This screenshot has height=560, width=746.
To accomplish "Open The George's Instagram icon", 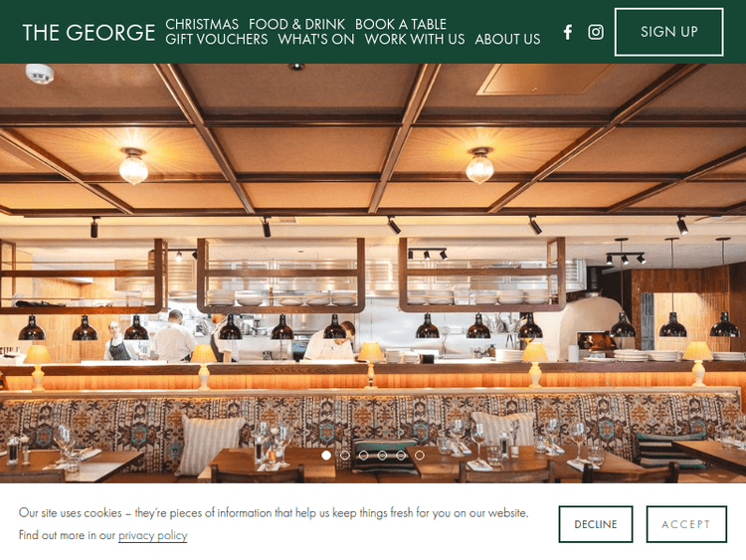I will click(596, 32).
